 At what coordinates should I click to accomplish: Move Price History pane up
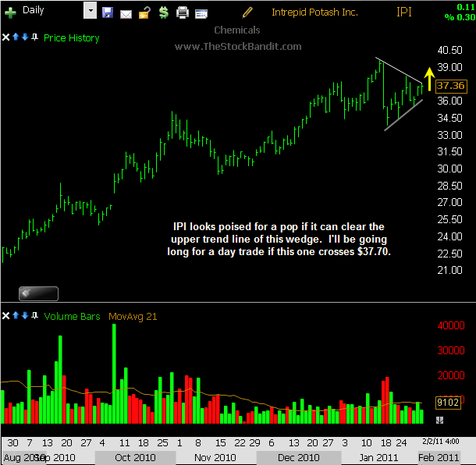[x=16, y=37]
